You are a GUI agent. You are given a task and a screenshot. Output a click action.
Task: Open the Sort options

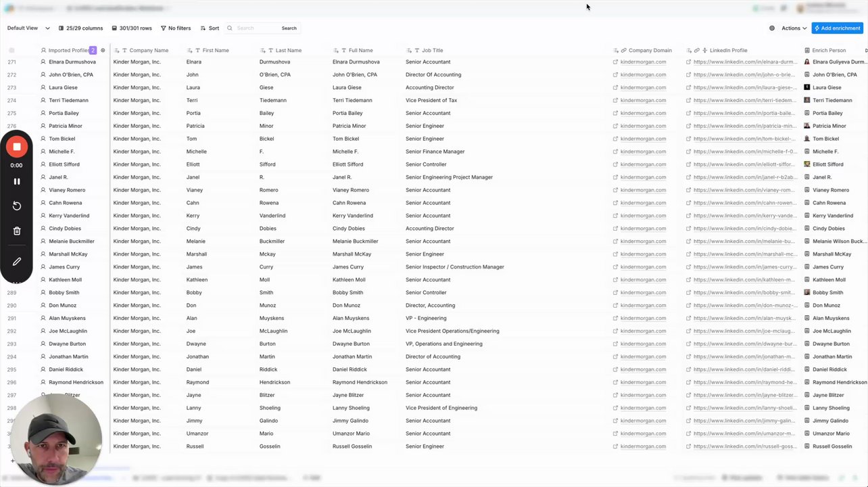[x=210, y=28]
